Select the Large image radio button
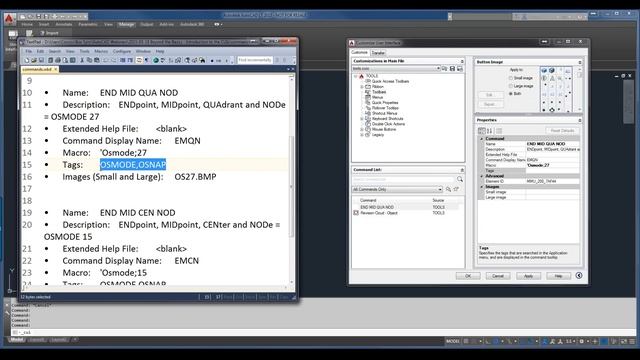 pyautogui.click(x=511, y=86)
